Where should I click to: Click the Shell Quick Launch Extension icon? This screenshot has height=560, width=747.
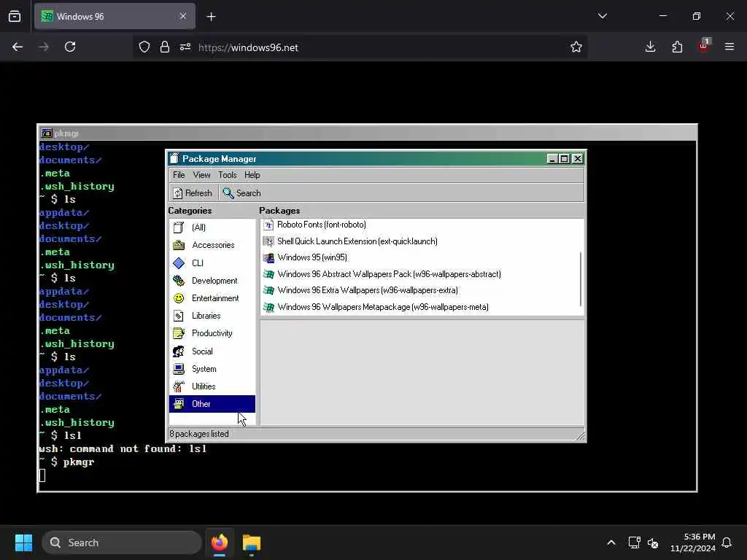(x=268, y=241)
